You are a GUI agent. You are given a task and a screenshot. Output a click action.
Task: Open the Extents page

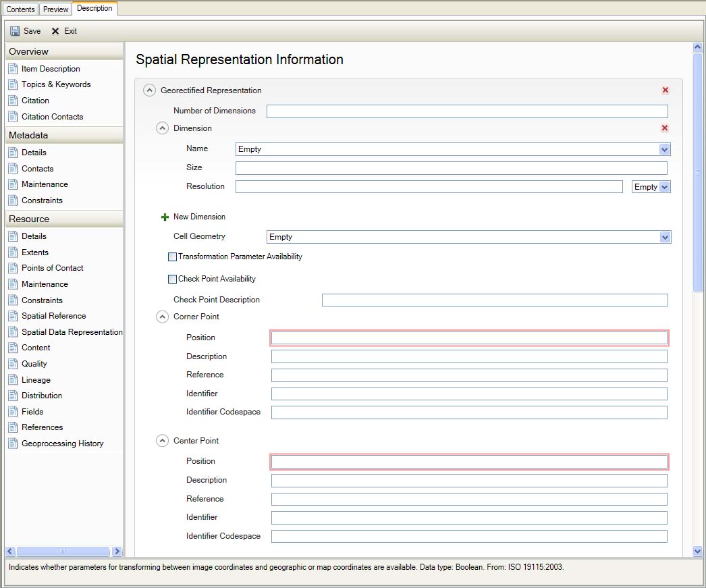37,252
